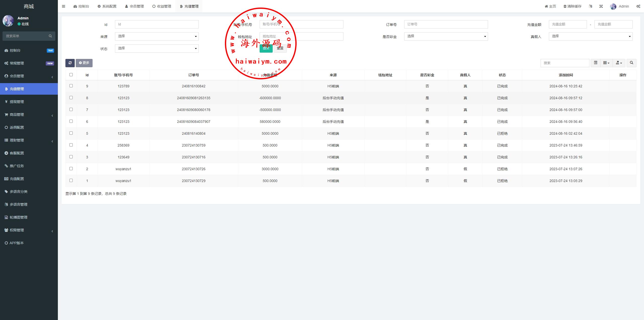Switch to the 系统配置 top tab

pyautogui.click(x=107, y=6)
